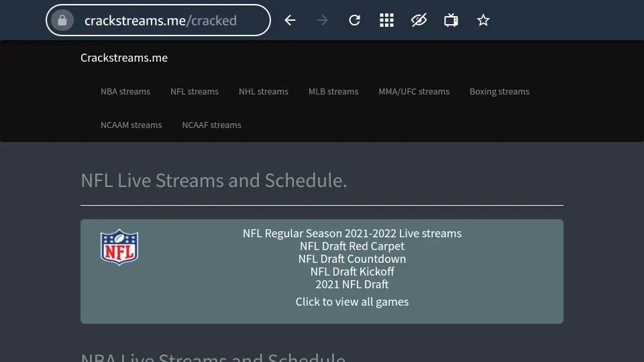This screenshot has width=644, height=362.
Task: Click the TV cast icon
Action: coord(451,20)
